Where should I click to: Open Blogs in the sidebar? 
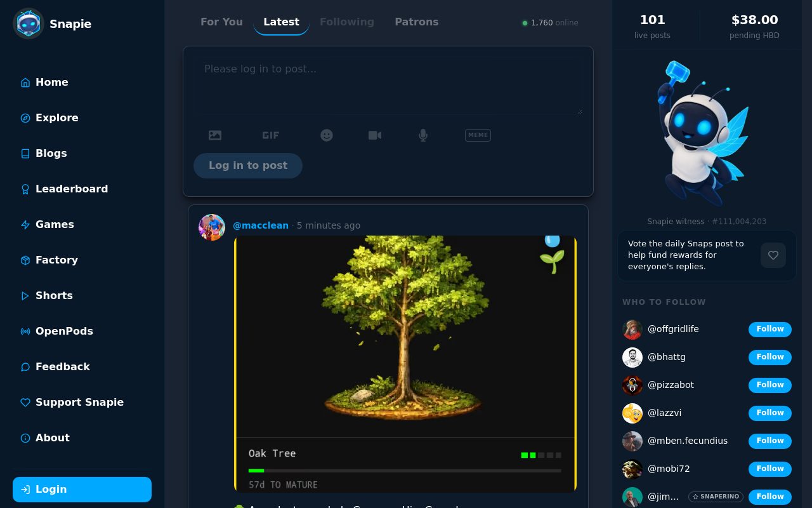pos(82,153)
